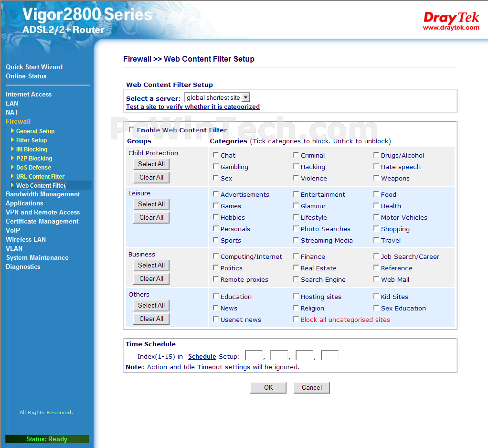Tick the Hacking checkbox
Viewport: 488px width, 448px height.
tap(296, 166)
